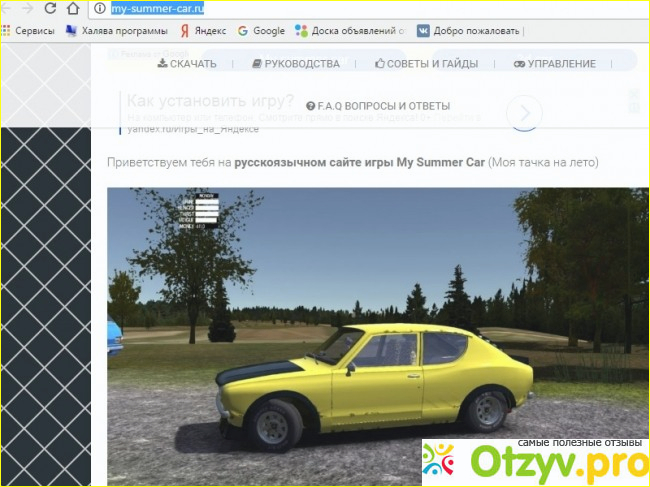
Task: Open the Халява программы bookmark
Action: pyautogui.click(x=113, y=31)
